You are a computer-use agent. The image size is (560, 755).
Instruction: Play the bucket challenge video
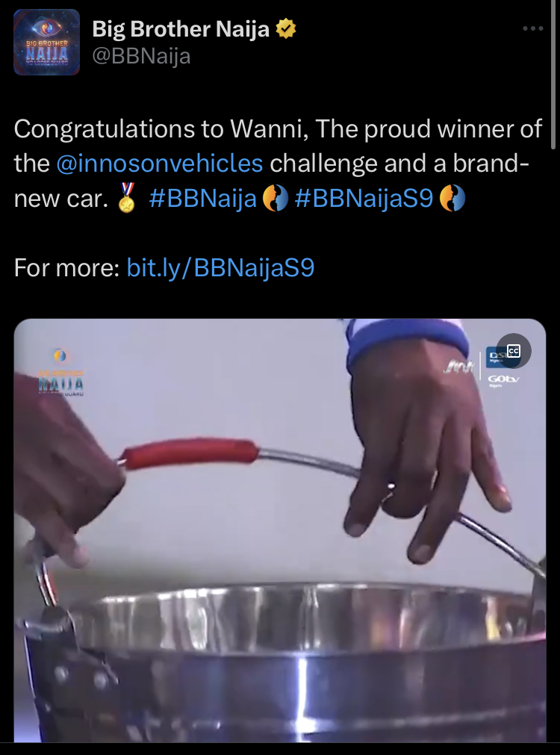click(280, 529)
